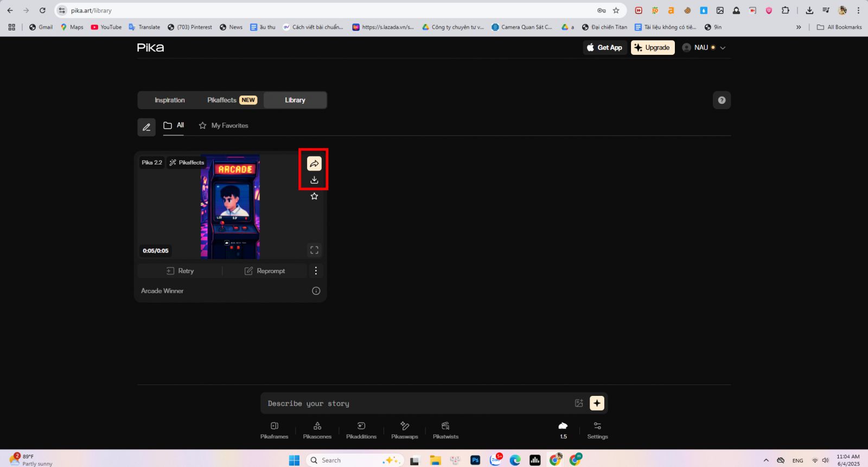Click the Reprompt button

[x=265, y=271]
